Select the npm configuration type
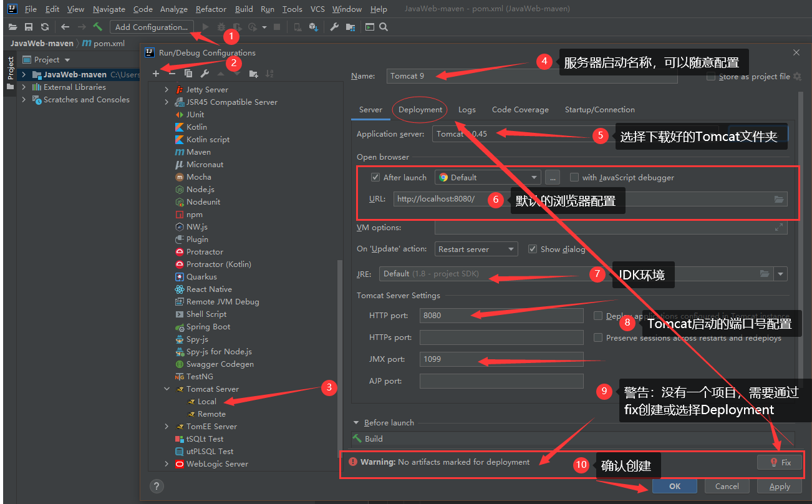Screen dimensions: 812x504 coord(194,215)
